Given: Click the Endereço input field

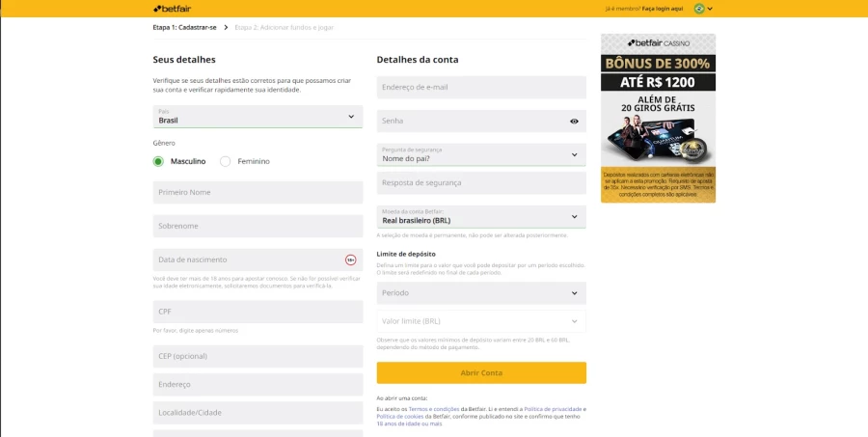Looking at the screenshot, I should click(258, 384).
